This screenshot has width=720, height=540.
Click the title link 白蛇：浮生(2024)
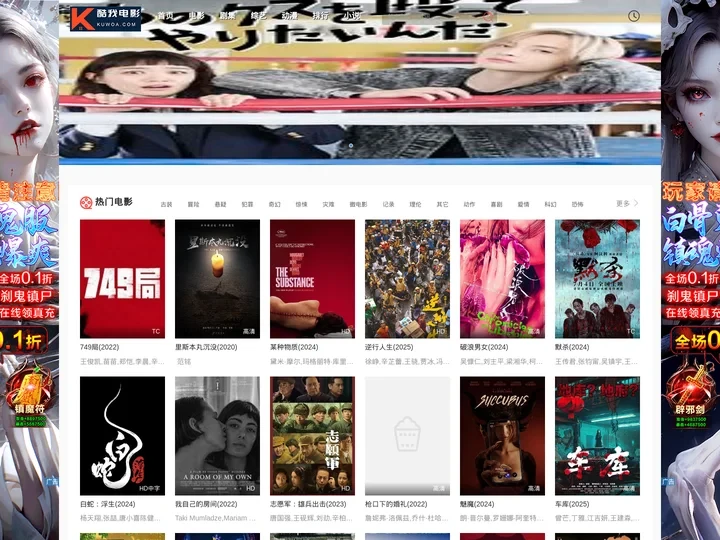107,504
